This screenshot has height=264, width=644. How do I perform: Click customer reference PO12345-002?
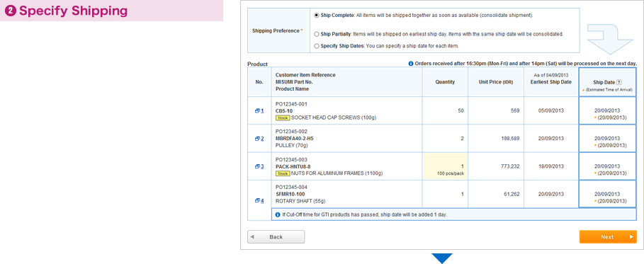click(291, 132)
